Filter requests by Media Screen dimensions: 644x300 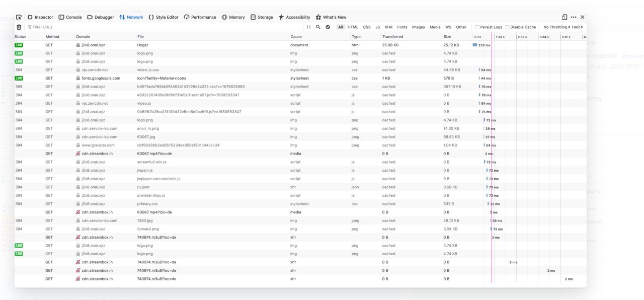coord(435,27)
